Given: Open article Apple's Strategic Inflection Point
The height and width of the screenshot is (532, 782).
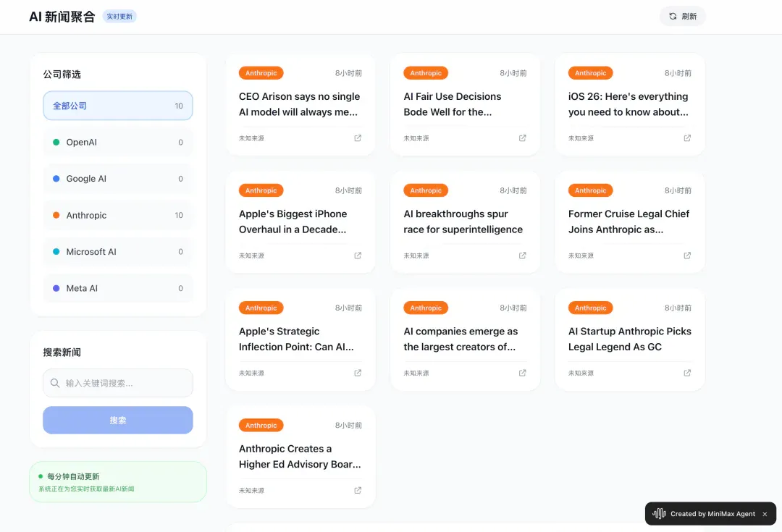Looking at the screenshot, I should (x=296, y=339).
